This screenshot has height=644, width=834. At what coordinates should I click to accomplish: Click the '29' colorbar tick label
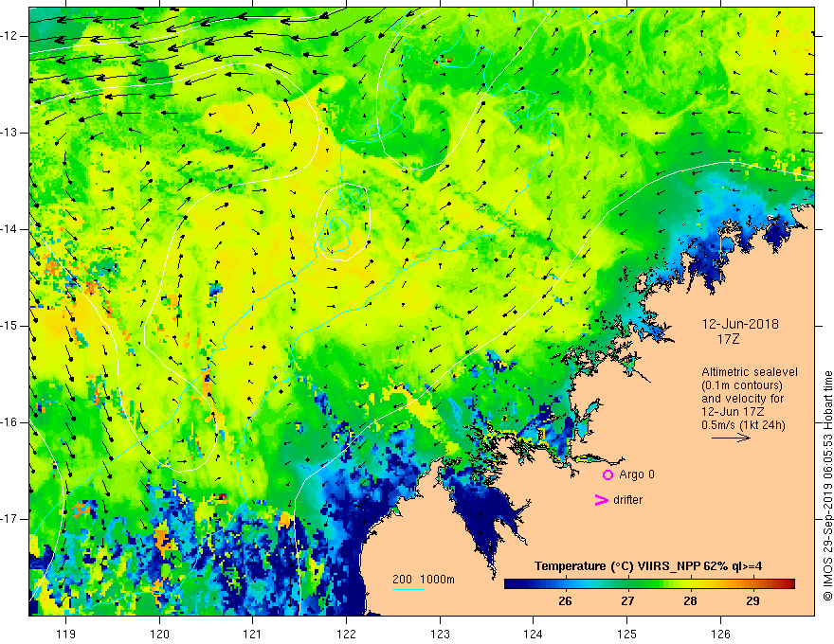(x=752, y=601)
